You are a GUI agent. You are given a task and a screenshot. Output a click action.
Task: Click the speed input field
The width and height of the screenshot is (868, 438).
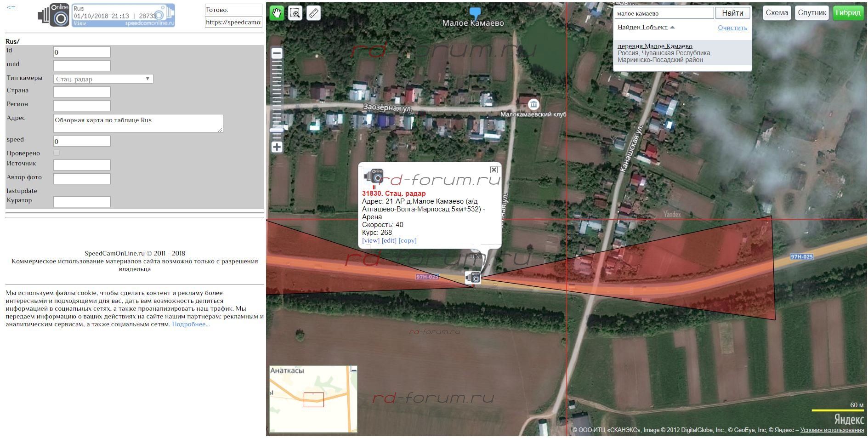coord(82,141)
